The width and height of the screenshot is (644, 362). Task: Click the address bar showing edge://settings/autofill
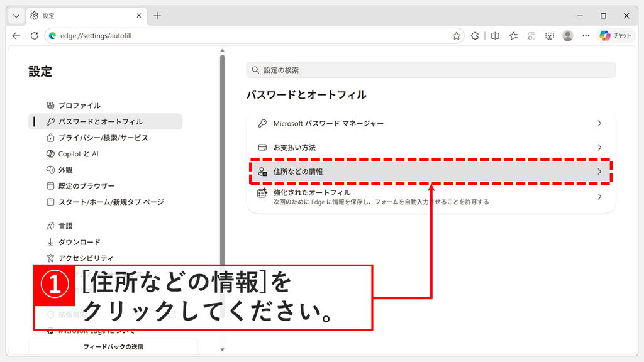[255, 36]
